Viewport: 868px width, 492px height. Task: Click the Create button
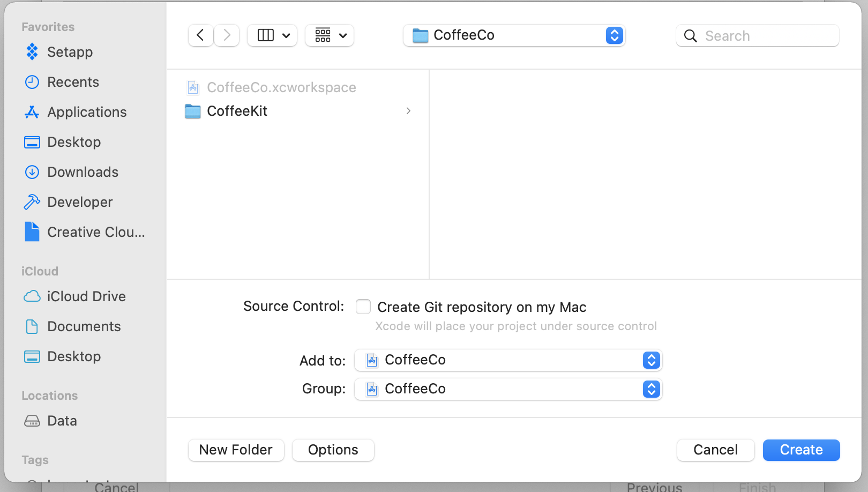click(x=801, y=450)
